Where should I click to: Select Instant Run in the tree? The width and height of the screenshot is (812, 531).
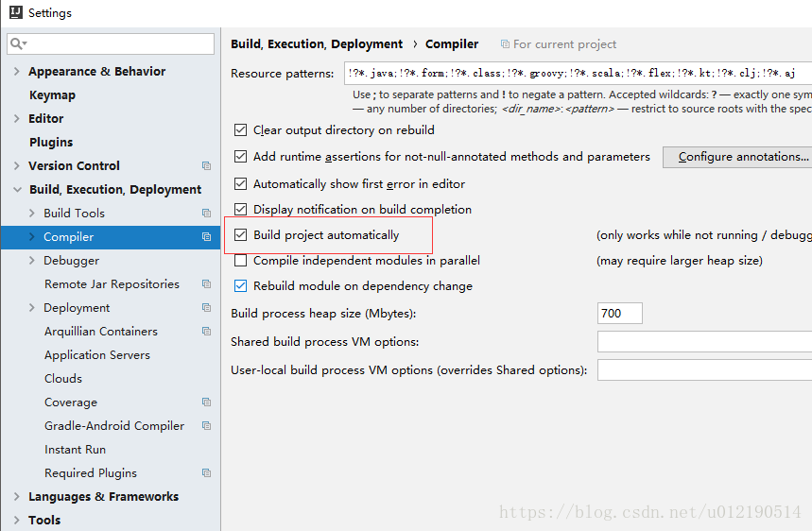point(75,450)
